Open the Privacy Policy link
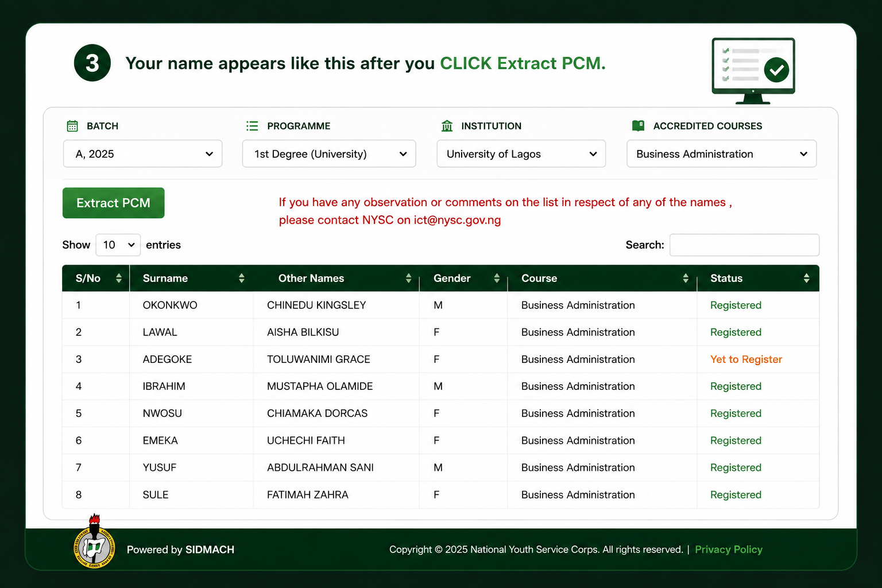 729,550
